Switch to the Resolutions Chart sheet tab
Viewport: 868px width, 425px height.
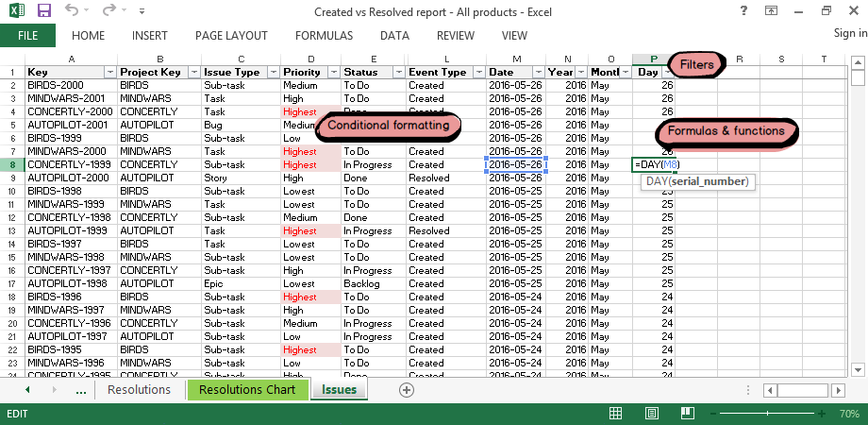247,389
